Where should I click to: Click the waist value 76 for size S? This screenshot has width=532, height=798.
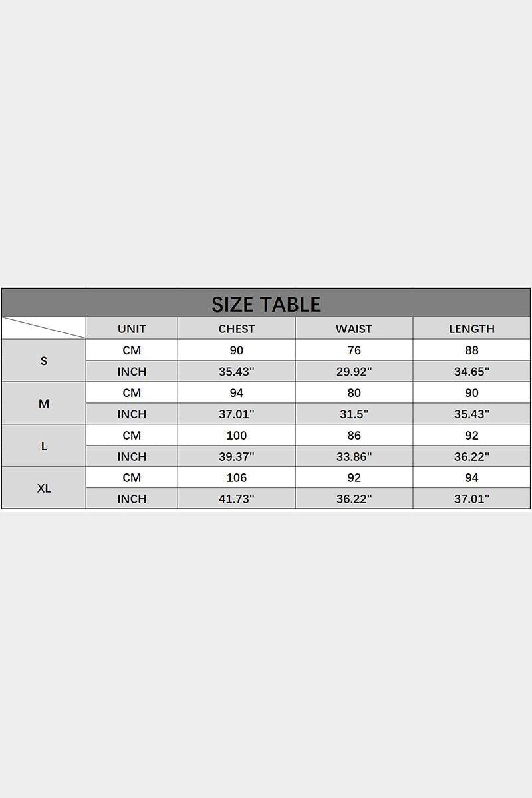[354, 350]
